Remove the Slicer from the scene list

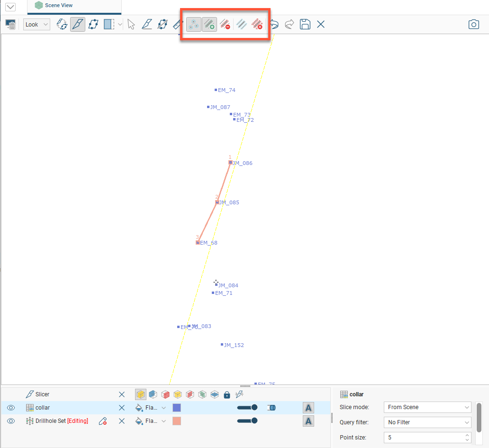[x=122, y=394]
